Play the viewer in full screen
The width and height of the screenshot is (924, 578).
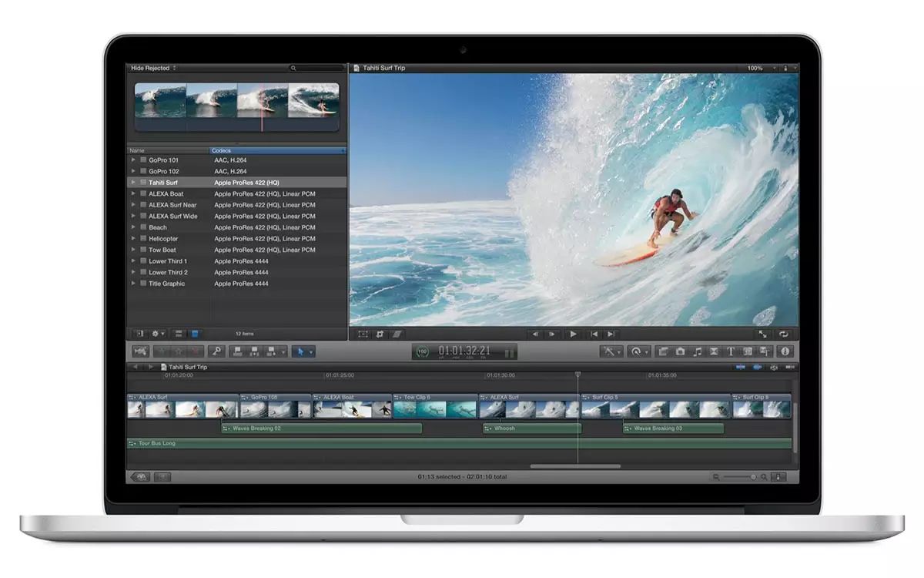[x=762, y=334]
